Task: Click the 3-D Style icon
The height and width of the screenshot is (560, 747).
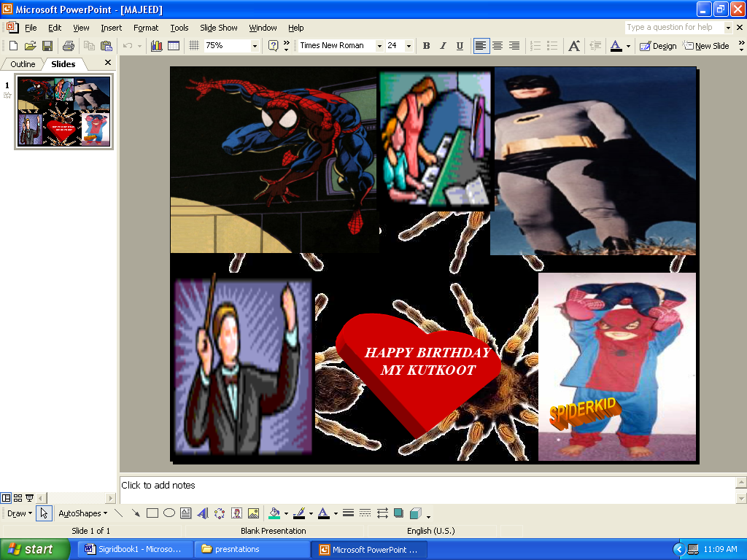Action: (415, 513)
